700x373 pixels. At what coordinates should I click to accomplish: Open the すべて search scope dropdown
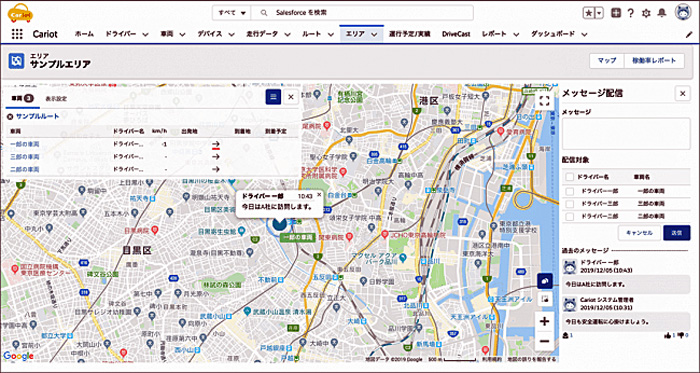point(232,13)
